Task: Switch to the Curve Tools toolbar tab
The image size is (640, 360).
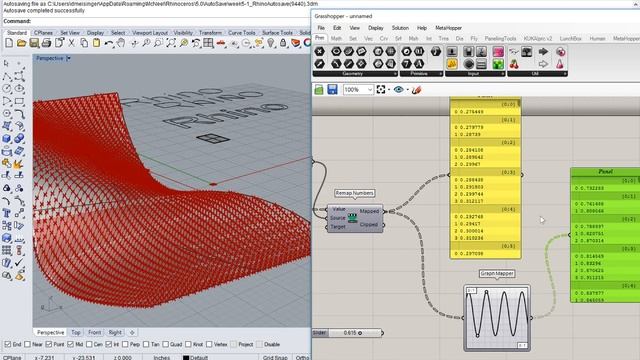Action: [x=242, y=33]
